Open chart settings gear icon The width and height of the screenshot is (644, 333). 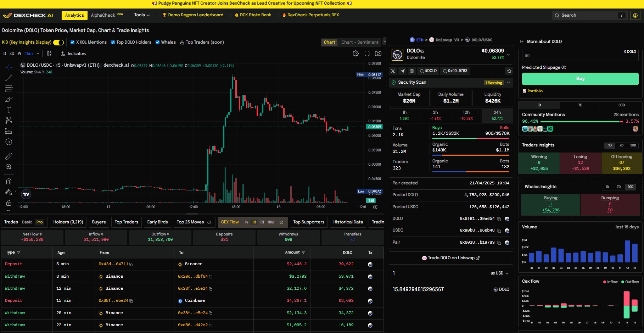(355, 54)
